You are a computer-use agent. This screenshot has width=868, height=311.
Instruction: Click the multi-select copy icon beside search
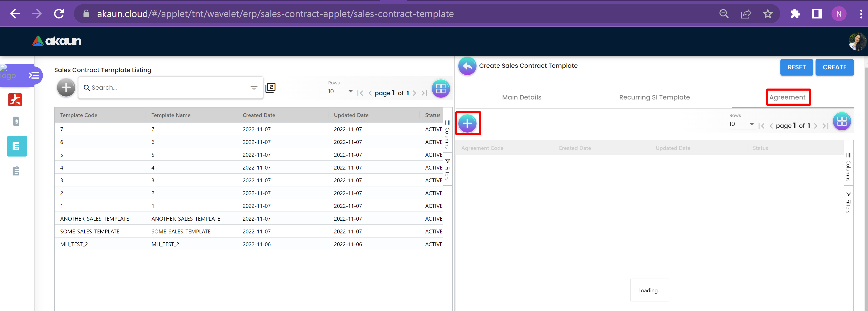coord(270,88)
